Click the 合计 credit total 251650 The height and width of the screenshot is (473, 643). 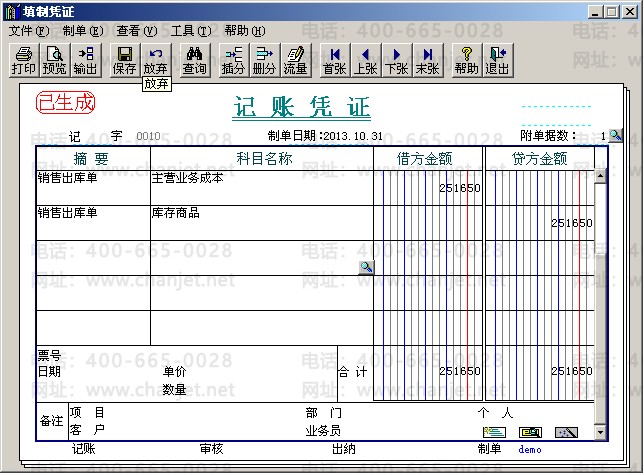click(x=572, y=371)
